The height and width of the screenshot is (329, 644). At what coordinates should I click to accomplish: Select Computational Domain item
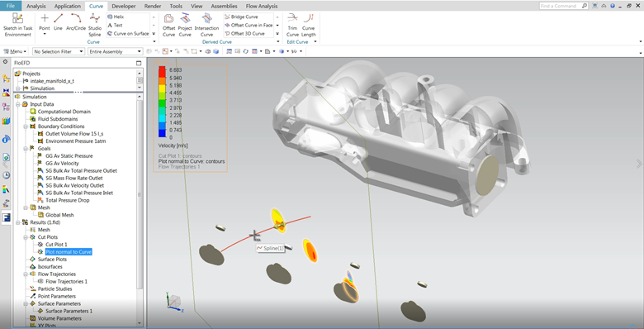pos(64,112)
